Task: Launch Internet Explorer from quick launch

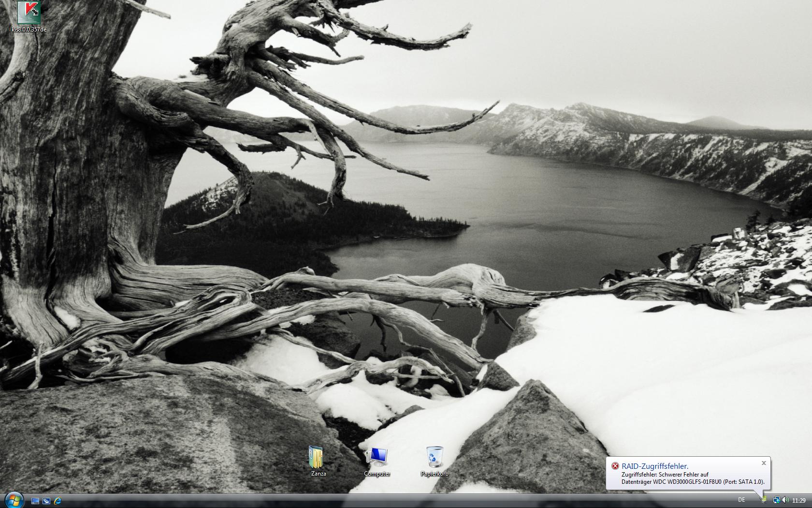Action: (58, 501)
